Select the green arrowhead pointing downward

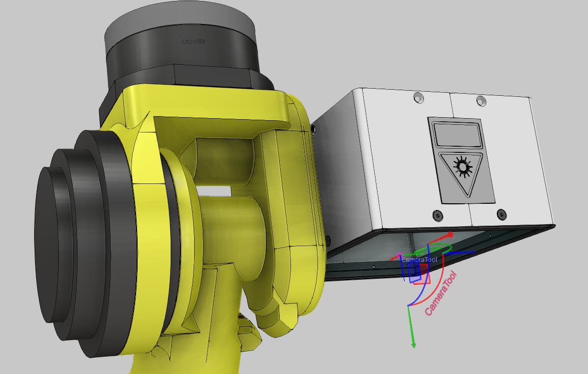tap(414, 343)
